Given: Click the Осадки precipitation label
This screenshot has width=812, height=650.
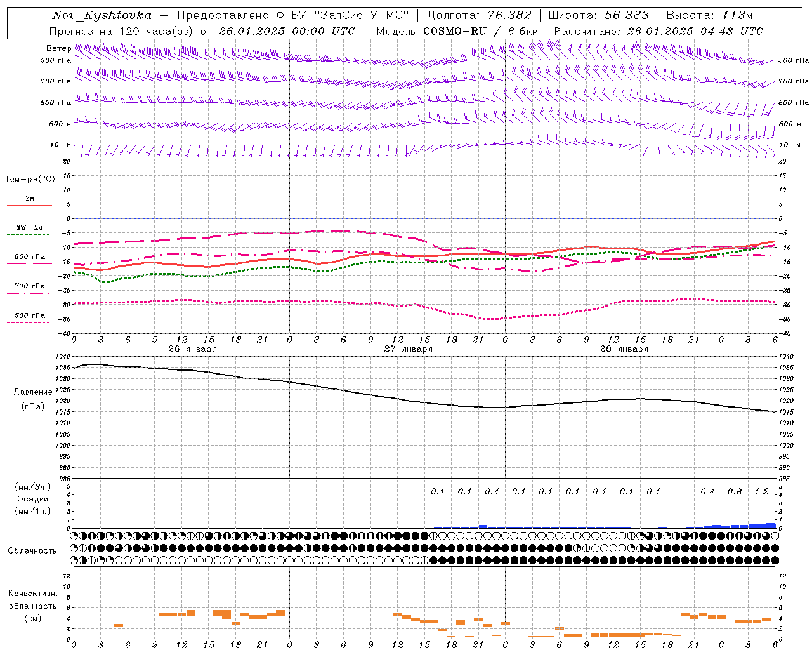Looking at the screenshot, I should pyautogui.click(x=32, y=499).
